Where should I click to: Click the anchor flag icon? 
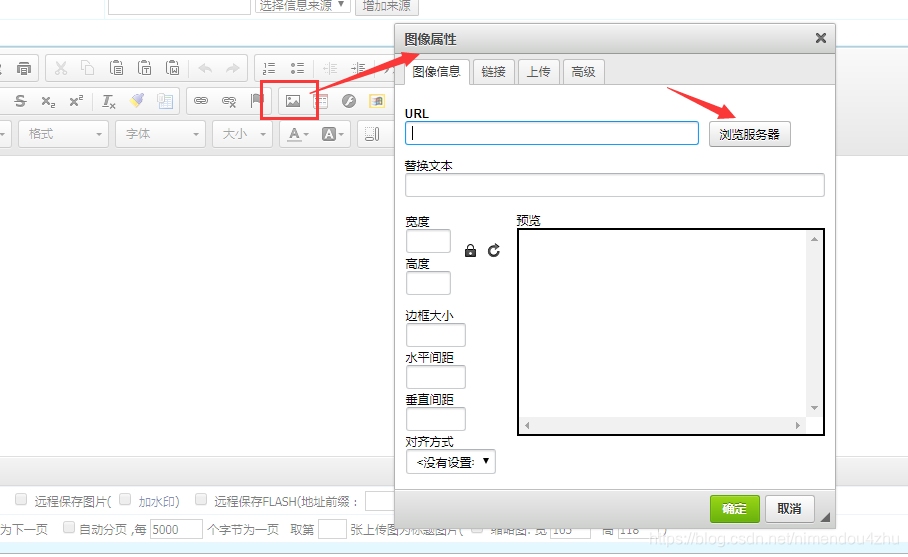[x=257, y=101]
